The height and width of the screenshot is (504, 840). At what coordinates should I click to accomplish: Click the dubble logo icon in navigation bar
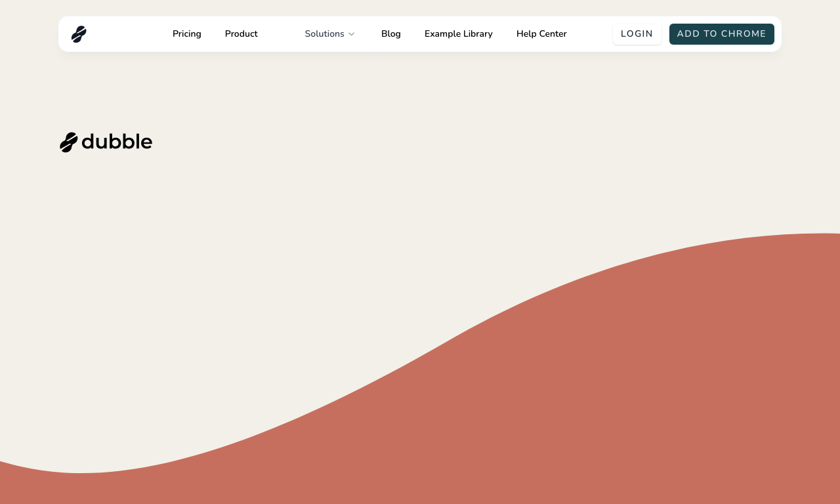click(x=79, y=34)
